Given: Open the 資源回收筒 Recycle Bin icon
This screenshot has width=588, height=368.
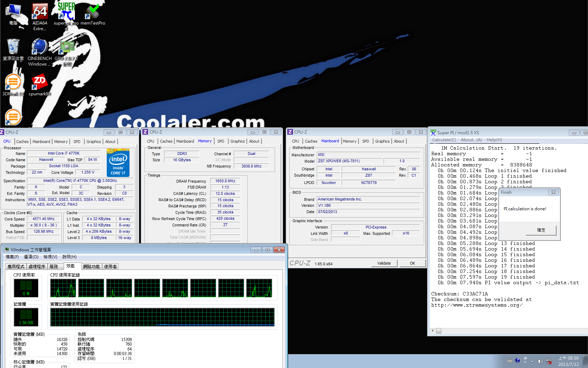Looking at the screenshot, I should 13,49.
